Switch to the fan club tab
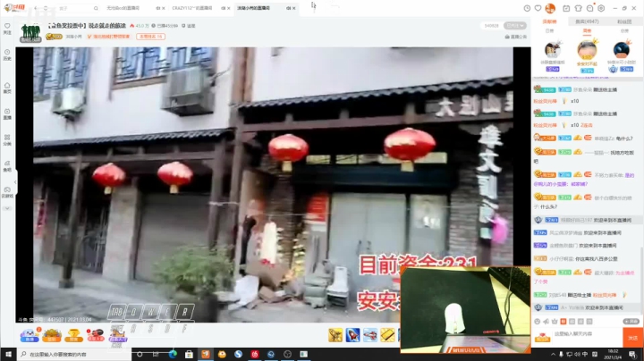Screen dimensions: 644x361 (x=624, y=21)
